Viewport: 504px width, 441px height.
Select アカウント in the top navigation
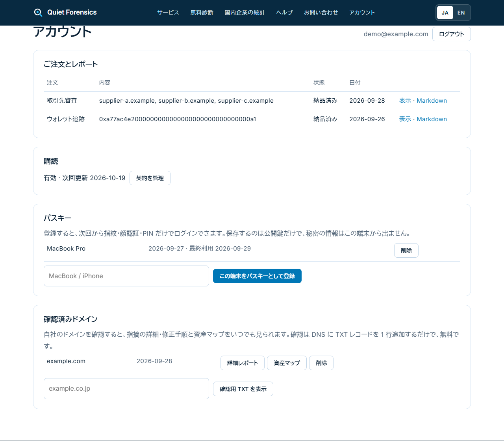pyautogui.click(x=362, y=13)
